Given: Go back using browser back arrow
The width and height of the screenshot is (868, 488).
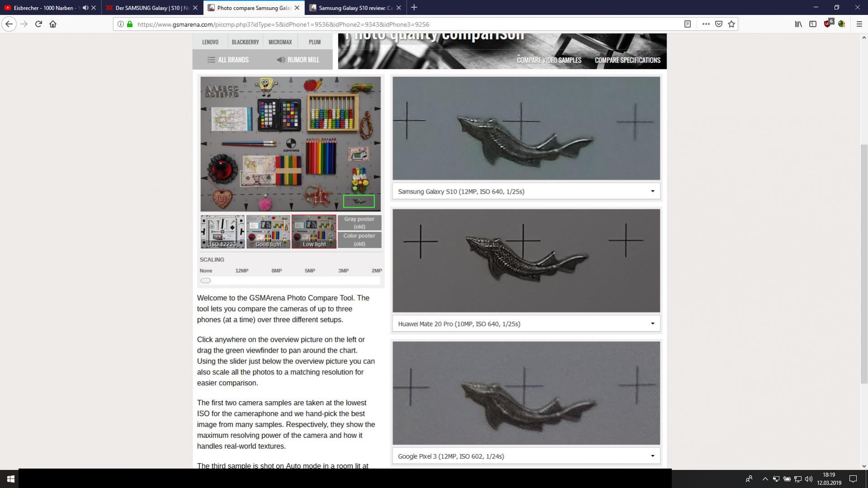Looking at the screenshot, I should (9, 24).
